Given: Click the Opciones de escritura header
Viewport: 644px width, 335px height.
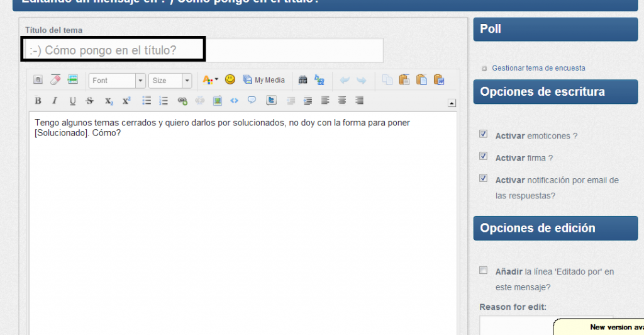Looking at the screenshot, I should (556, 92).
